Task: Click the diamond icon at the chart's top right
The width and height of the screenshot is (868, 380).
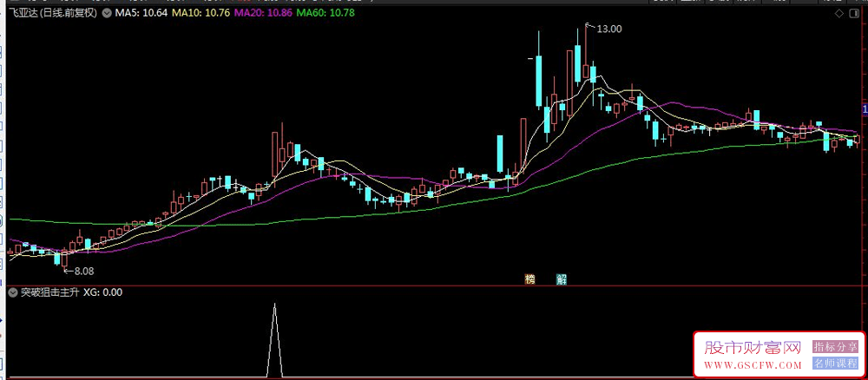Action: tap(839, 14)
